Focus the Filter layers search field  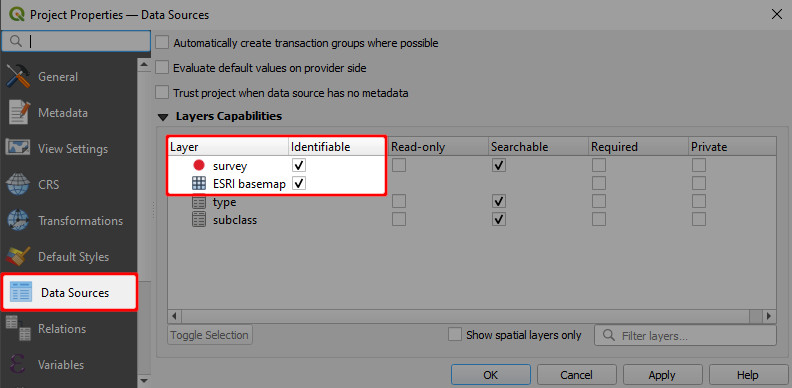click(x=685, y=335)
